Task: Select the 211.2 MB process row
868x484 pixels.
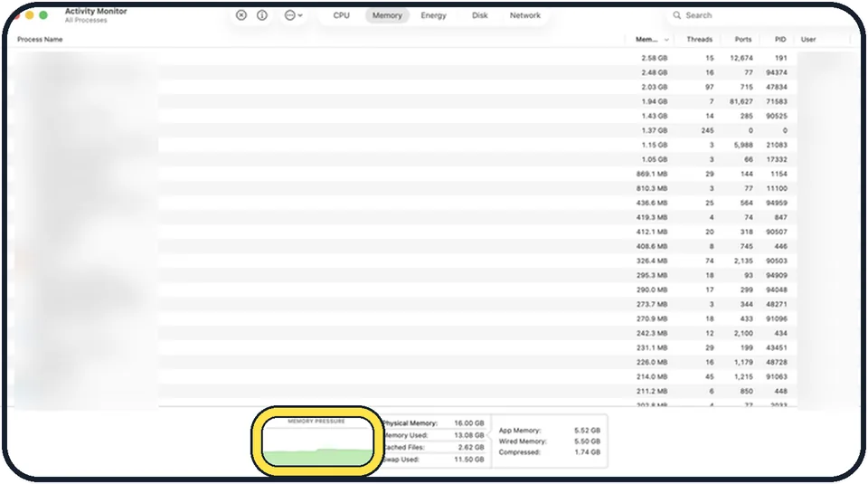Action: 432,391
